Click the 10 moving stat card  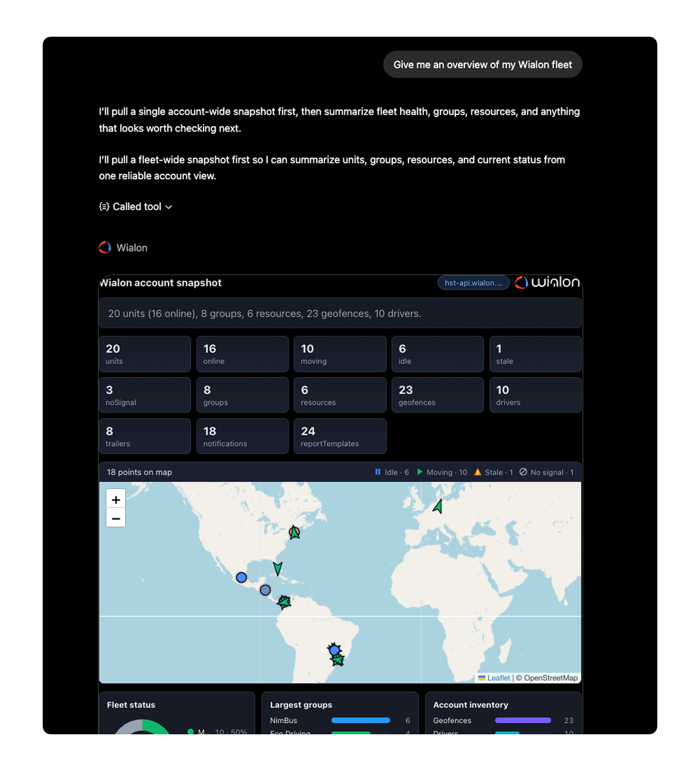click(340, 354)
